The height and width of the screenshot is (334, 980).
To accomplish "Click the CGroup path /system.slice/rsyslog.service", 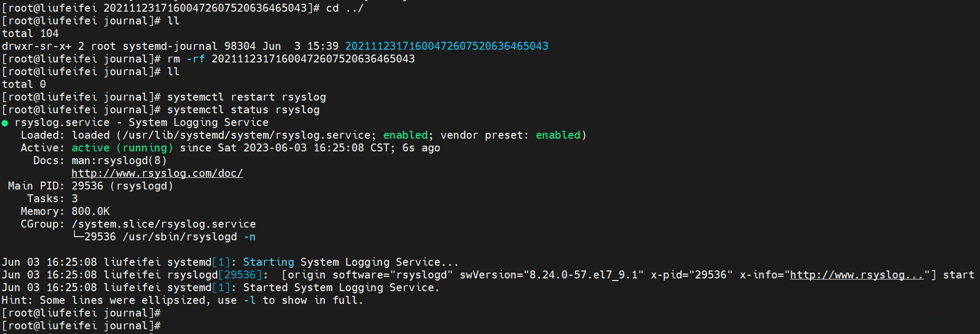I will tap(163, 224).
